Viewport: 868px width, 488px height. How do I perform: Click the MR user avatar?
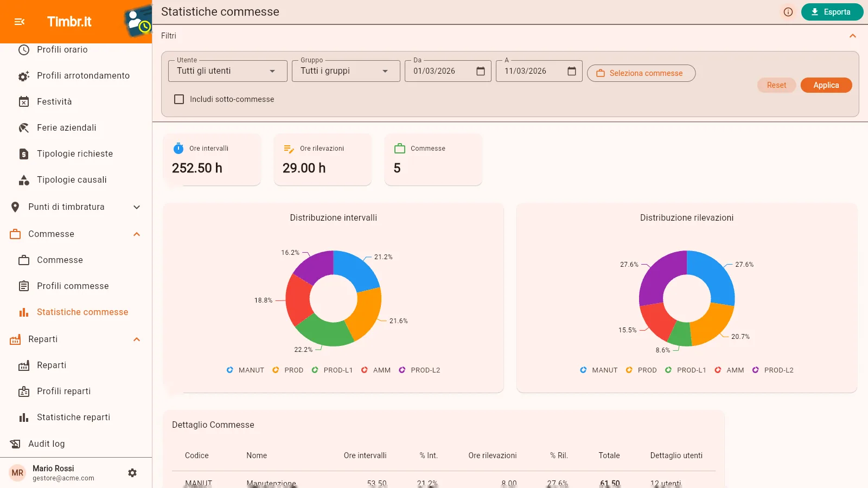click(x=17, y=473)
